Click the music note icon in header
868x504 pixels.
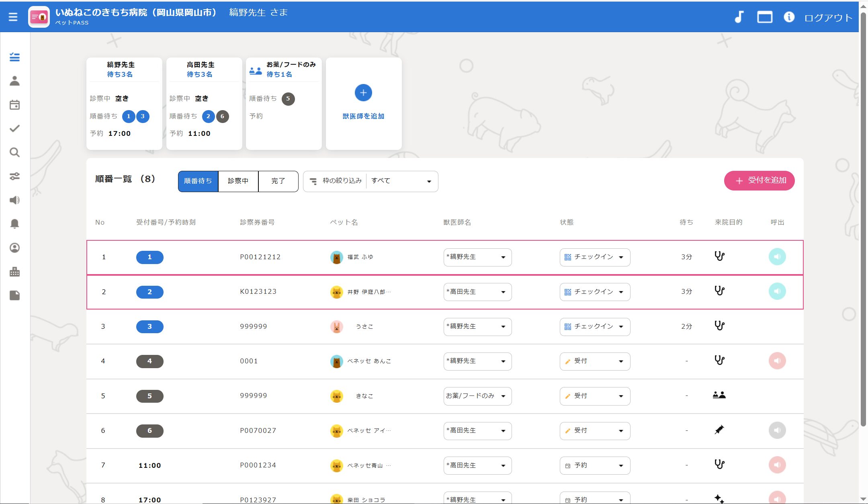point(739,17)
